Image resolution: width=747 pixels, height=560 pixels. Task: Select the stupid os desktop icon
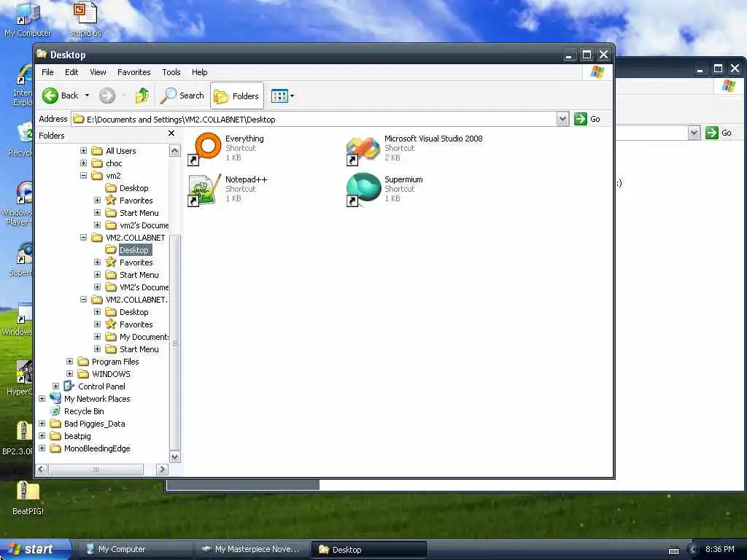pyautogui.click(x=85, y=20)
